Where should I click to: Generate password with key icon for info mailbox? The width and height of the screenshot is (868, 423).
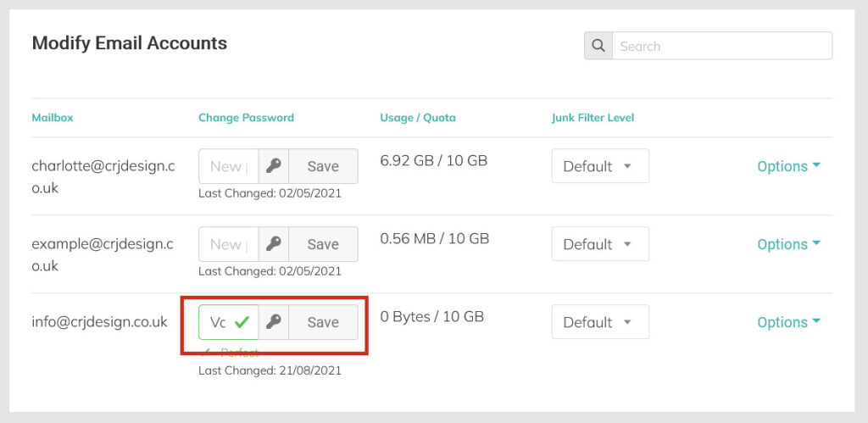click(x=274, y=322)
